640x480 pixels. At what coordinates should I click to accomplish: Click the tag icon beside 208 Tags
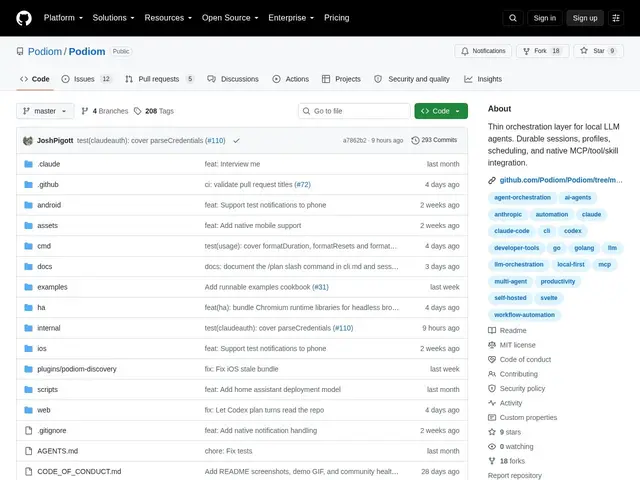pos(138,111)
